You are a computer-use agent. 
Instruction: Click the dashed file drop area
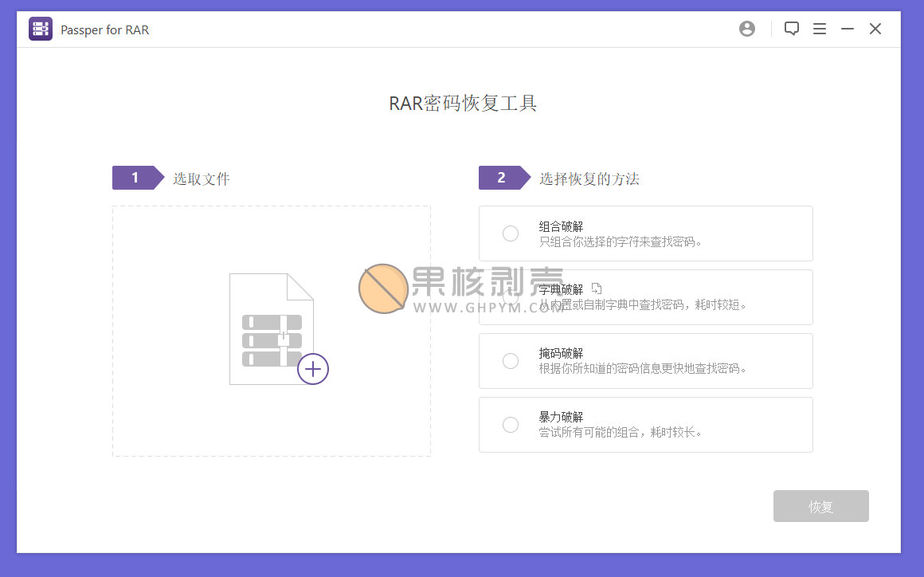272,331
